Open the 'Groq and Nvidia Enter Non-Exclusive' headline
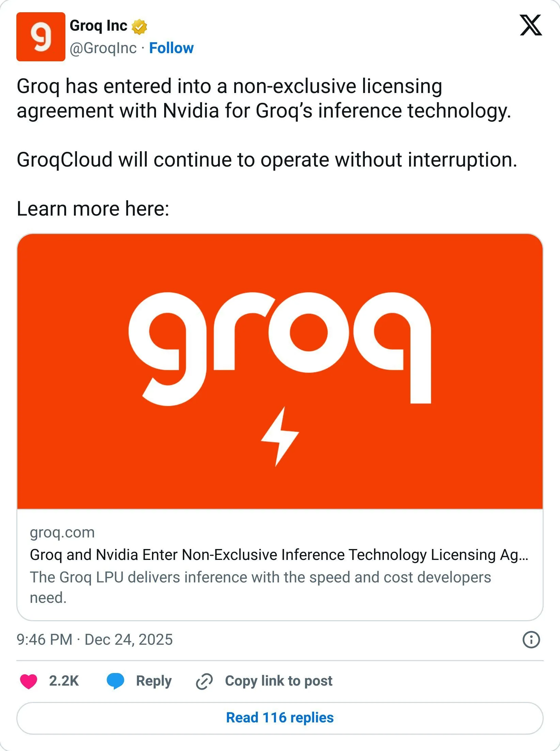Image resolution: width=560 pixels, height=751 pixels. [279, 555]
